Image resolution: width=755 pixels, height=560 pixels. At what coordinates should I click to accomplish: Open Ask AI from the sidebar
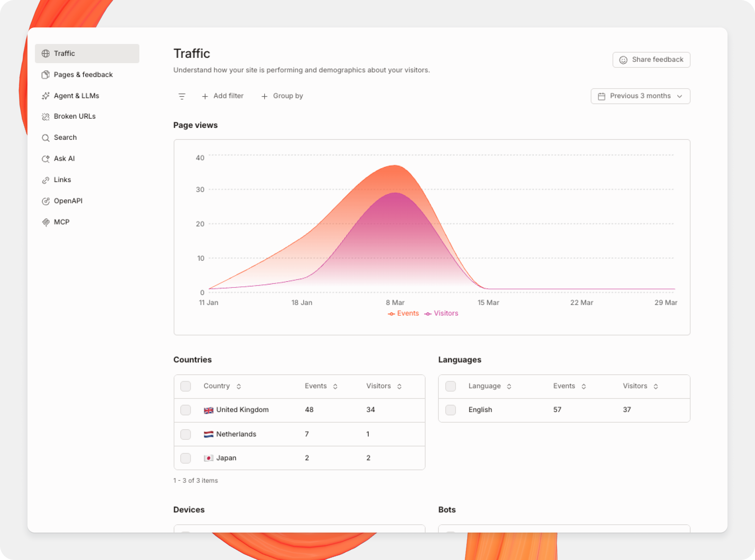pos(65,158)
